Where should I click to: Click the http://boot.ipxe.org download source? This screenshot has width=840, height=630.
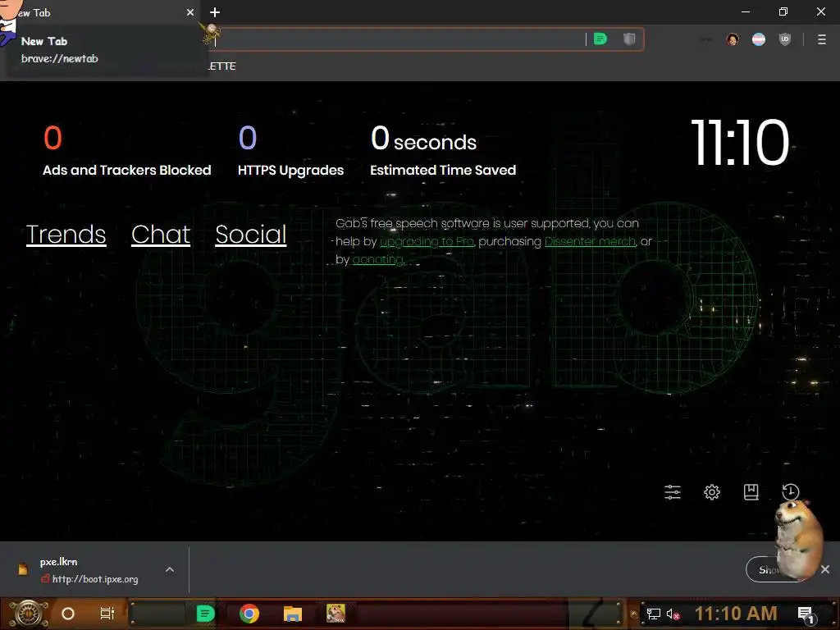click(95, 579)
